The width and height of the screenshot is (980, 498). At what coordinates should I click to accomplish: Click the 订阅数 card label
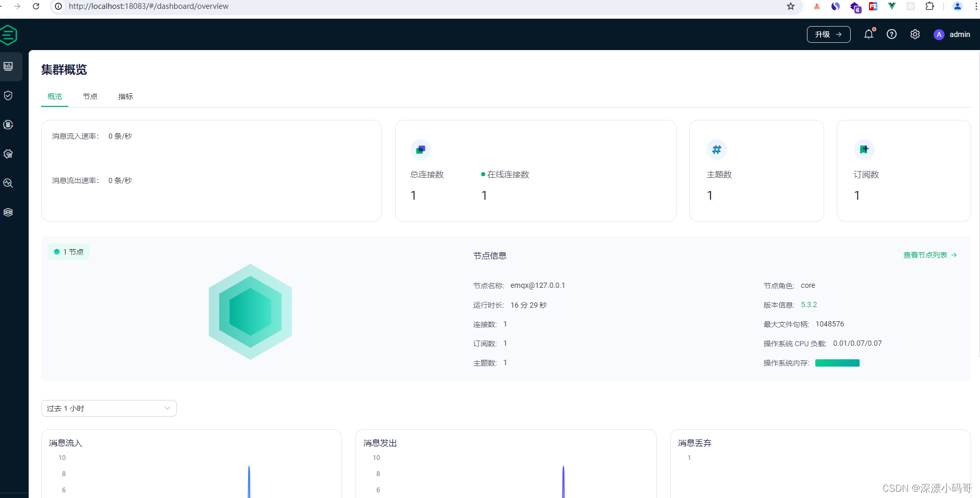[866, 175]
